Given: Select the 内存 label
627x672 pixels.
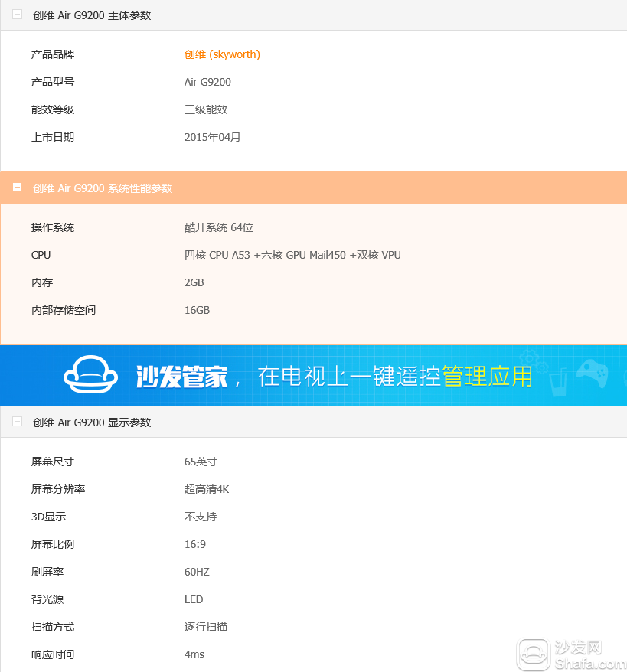Looking at the screenshot, I should click(x=42, y=282).
